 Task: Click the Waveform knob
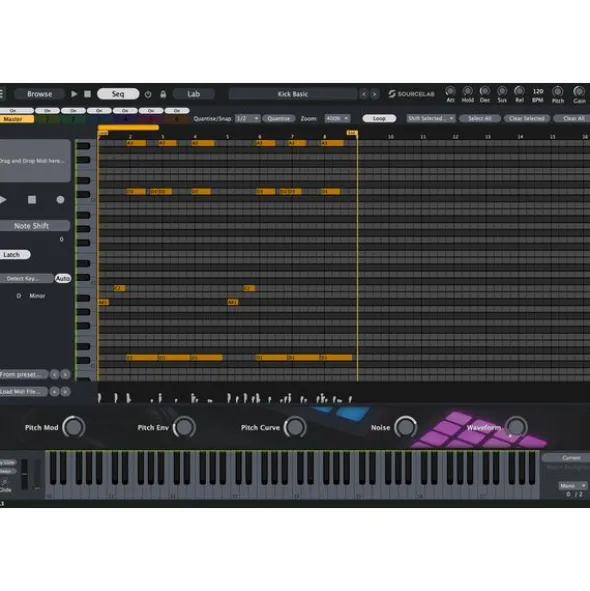[516, 427]
